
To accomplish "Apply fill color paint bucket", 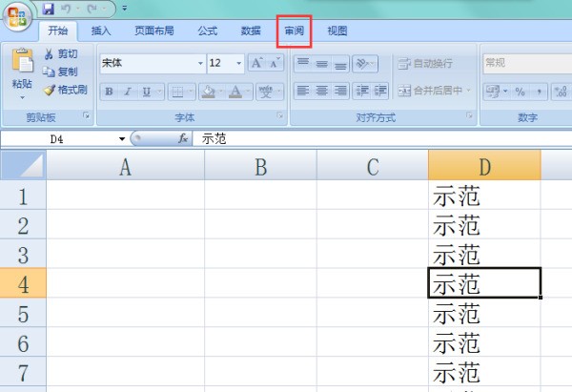I will (x=208, y=92).
